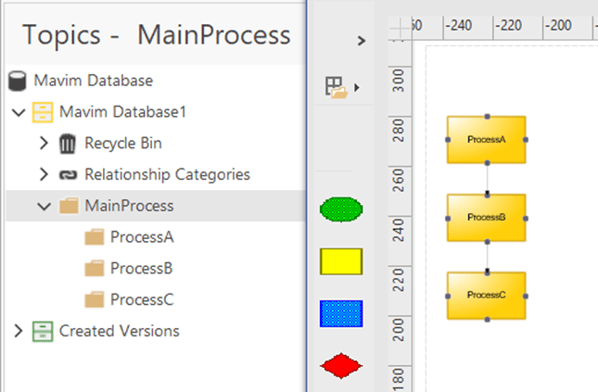Click the Mavim Database cylinder icon
598x392 pixels.
pos(17,81)
